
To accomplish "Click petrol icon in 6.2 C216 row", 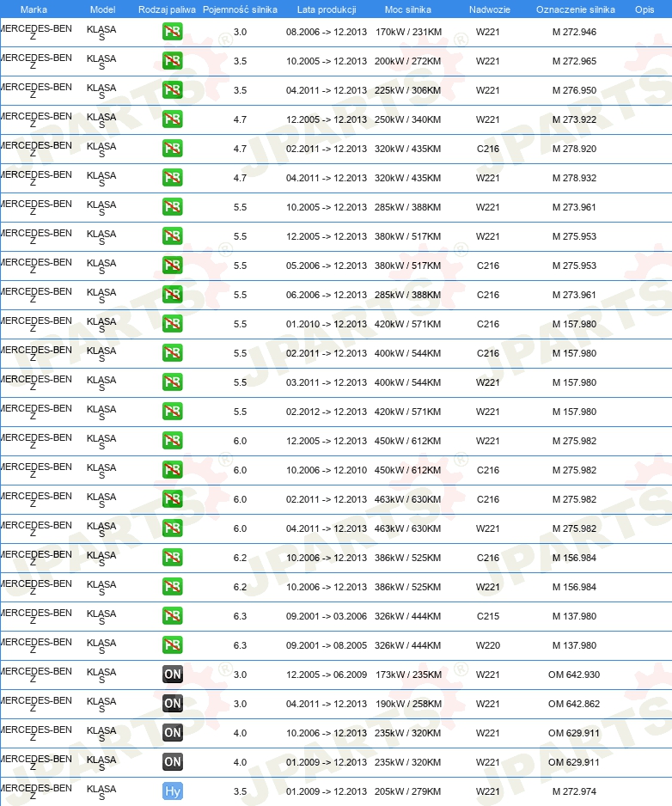I will pos(172,558).
